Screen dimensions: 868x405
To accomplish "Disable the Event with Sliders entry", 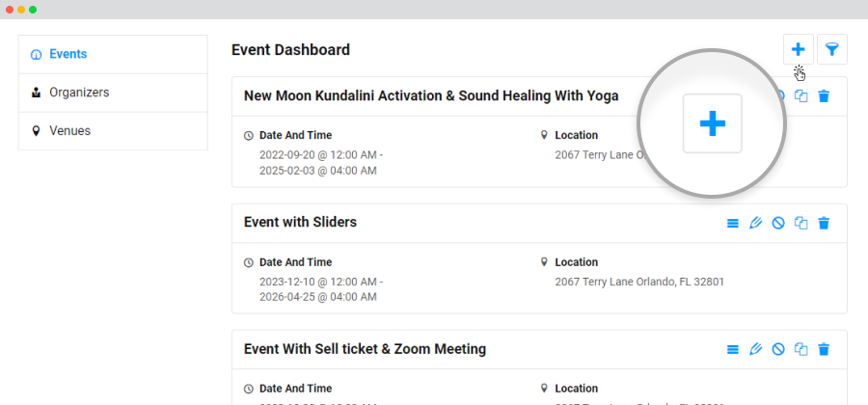I will (x=778, y=223).
